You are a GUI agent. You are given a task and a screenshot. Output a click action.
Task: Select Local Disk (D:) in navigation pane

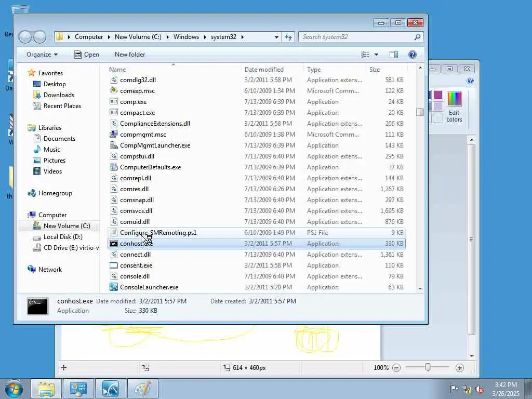click(x=63, y=237)
